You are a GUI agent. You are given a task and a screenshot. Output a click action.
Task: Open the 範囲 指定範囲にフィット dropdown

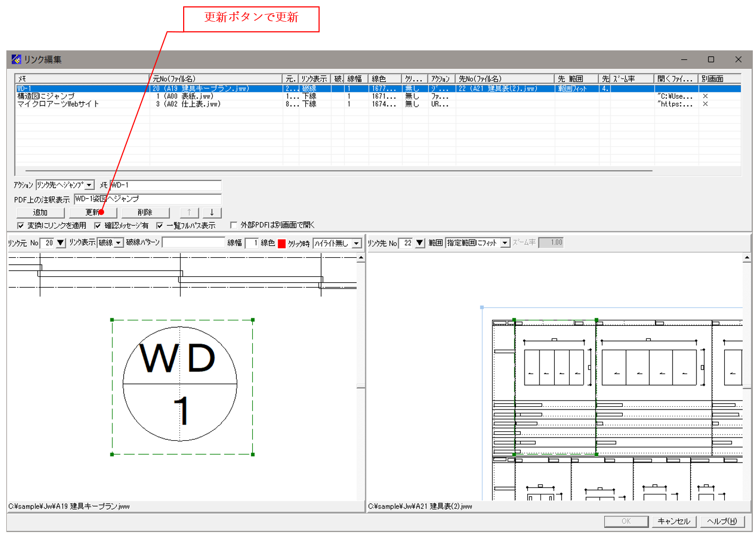pos(505,243)
